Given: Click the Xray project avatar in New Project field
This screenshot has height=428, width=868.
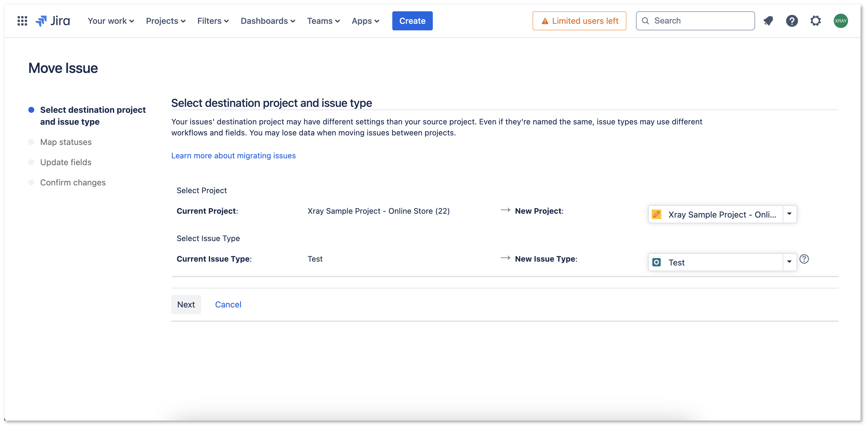Looking at the screenshot, I should tap(657, 214).
